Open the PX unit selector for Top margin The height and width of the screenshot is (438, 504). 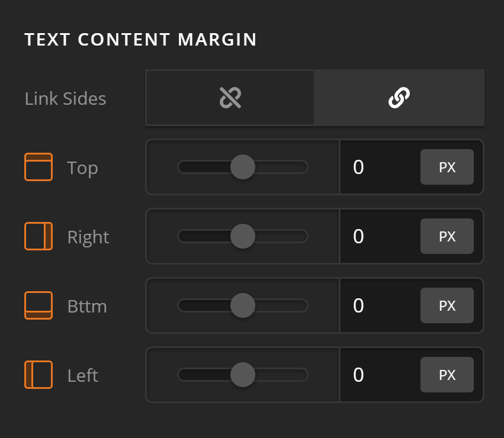point(447,168)
